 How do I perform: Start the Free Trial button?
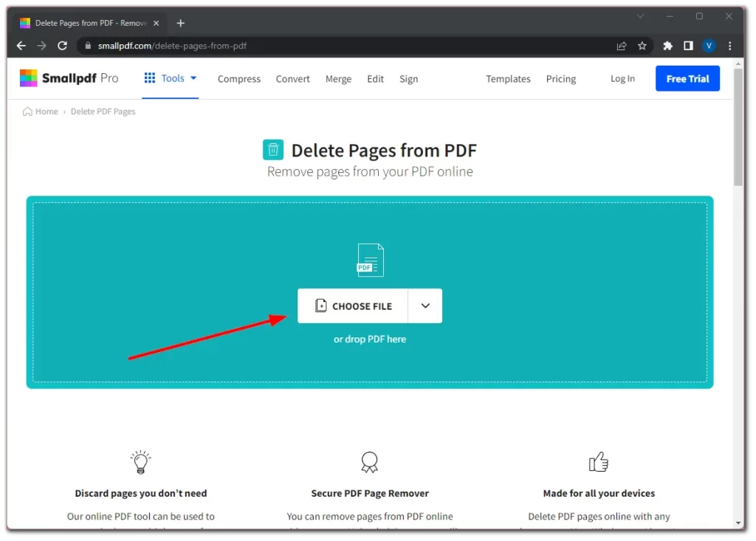[x=687, y=78]
